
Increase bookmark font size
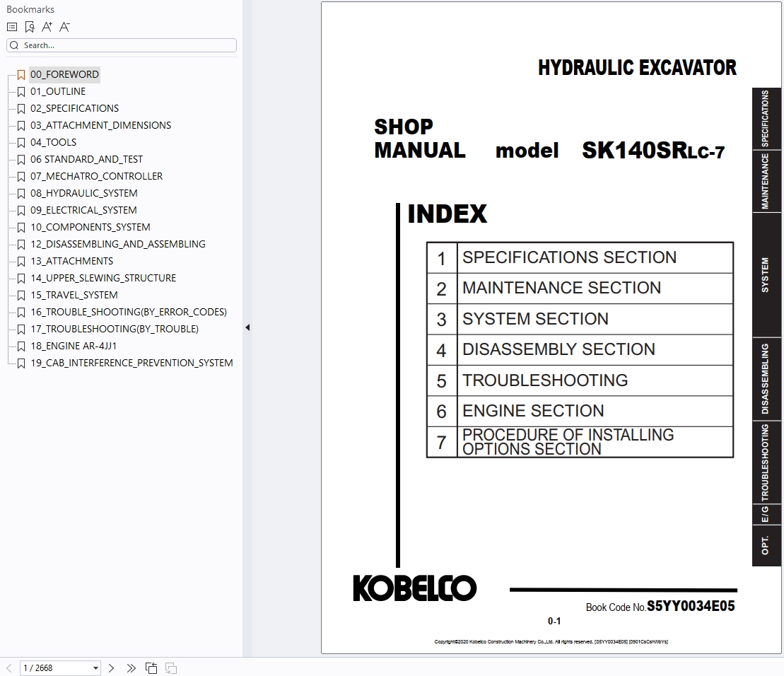pyautogui.click(x=47, y=27)
